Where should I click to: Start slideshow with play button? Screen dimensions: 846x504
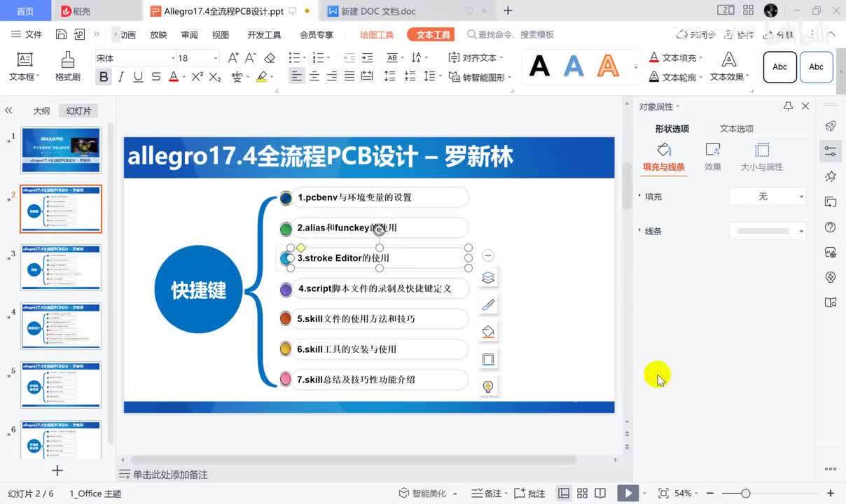click(x=627, y=493)
